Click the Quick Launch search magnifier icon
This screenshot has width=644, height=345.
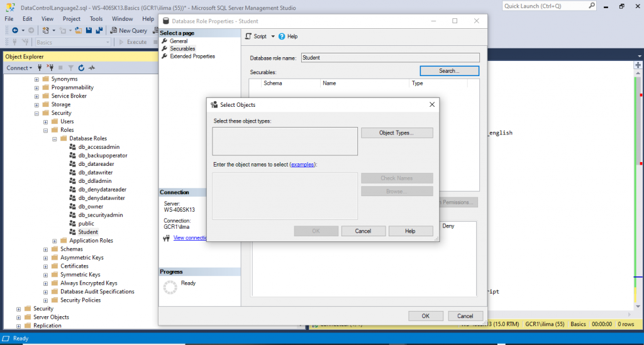coord(591,6)
